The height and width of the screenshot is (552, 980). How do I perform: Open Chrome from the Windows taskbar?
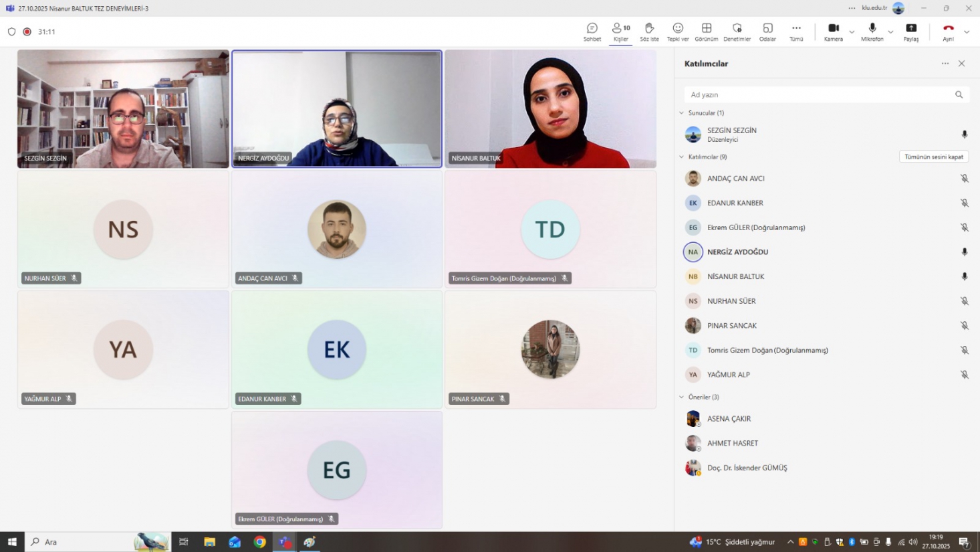(x=260, y=542)
